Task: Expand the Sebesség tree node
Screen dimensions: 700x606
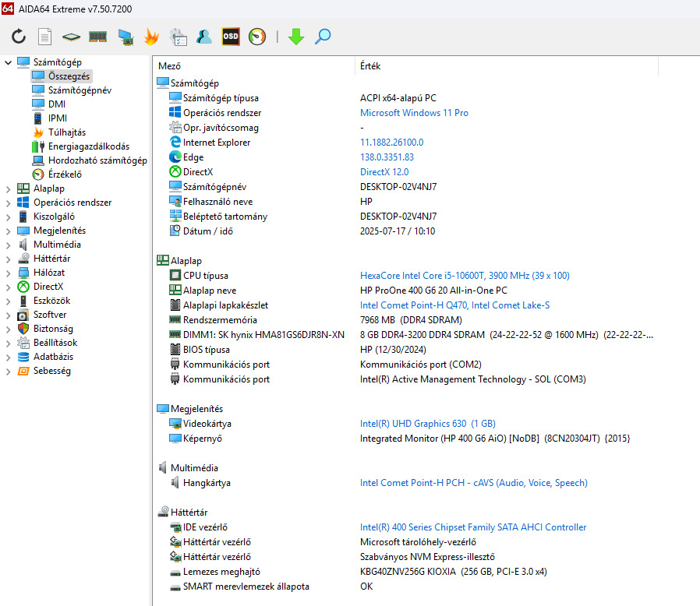Action: pos(8,372)
